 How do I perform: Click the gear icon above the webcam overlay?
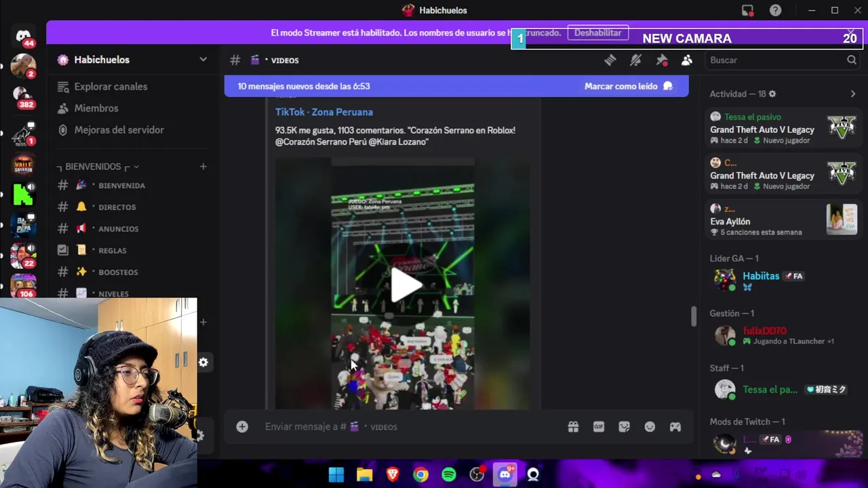pos(203,363)
